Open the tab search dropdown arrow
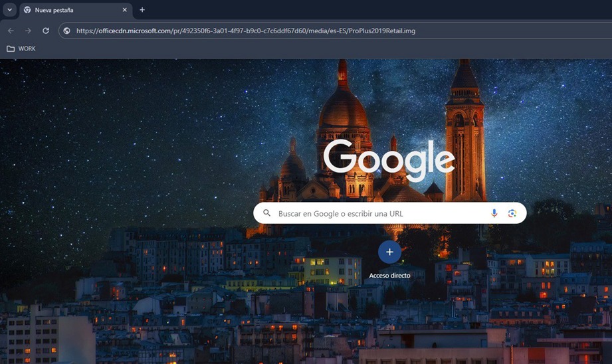The height and width of the screenshot is (364, 612). [x=9, y=10]
